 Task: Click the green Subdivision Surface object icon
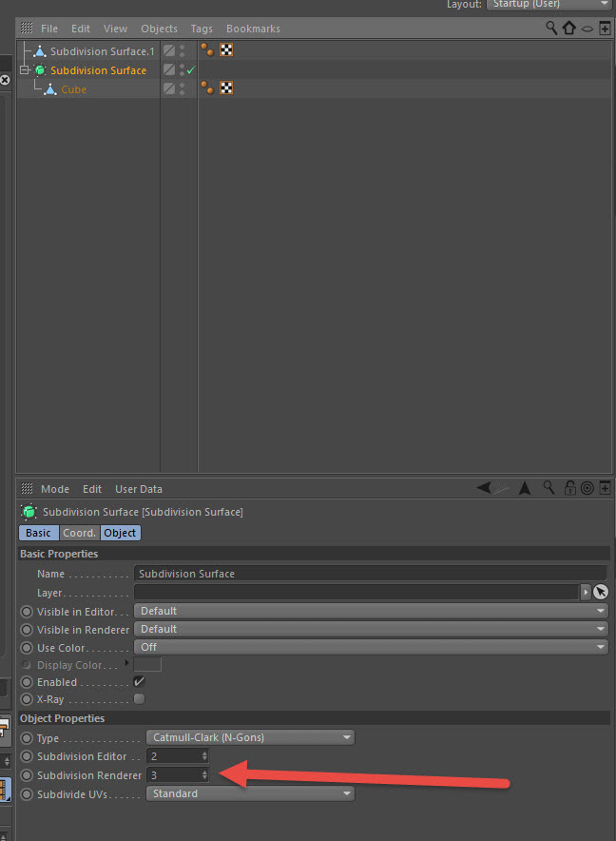pyautogui.click(x=40, y=70)
